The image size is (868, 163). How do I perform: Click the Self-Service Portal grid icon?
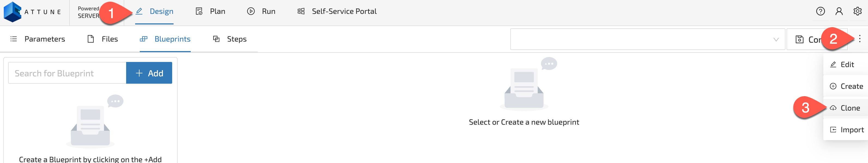[x=301, y=11]
